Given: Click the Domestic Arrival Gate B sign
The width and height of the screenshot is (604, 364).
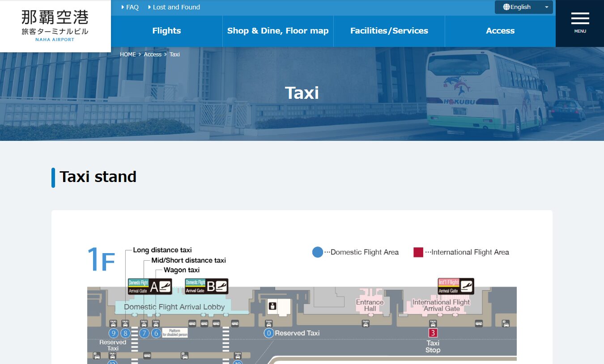Looking at the screenshot, I should [x=207, y=286].
